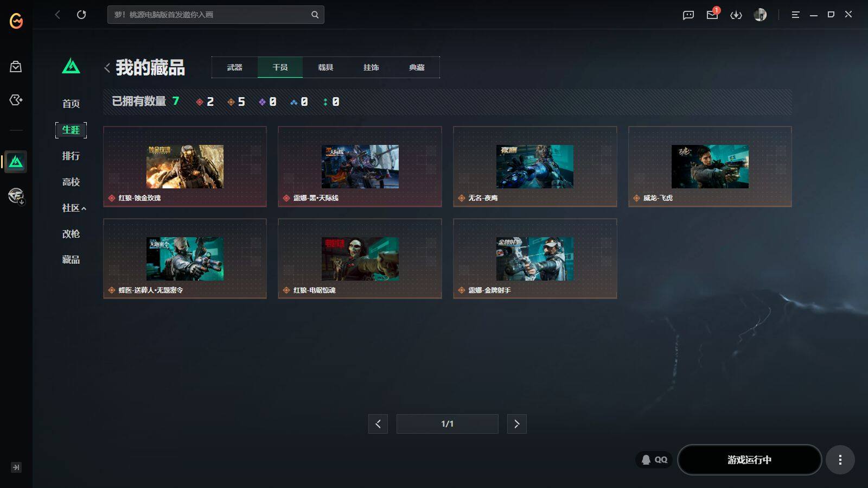Open the 露娜-金牌射手 operator card
This screenshot has width=868, height=488.
pyautogui.click(x=535, y=258)
